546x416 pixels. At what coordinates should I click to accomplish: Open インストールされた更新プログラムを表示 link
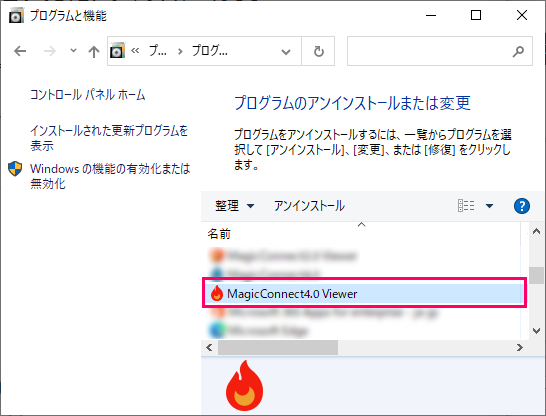click(x=109, y=138)
